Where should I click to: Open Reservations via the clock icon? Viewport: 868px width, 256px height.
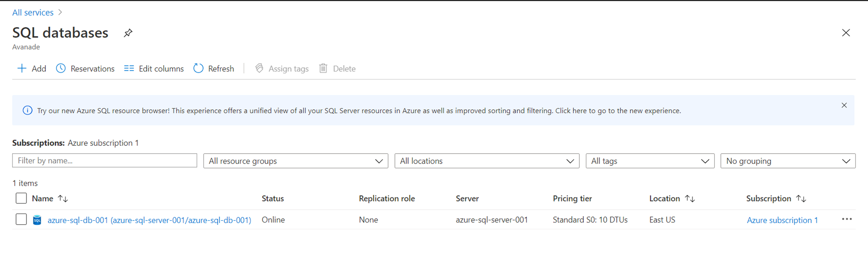tap(61, 69)
